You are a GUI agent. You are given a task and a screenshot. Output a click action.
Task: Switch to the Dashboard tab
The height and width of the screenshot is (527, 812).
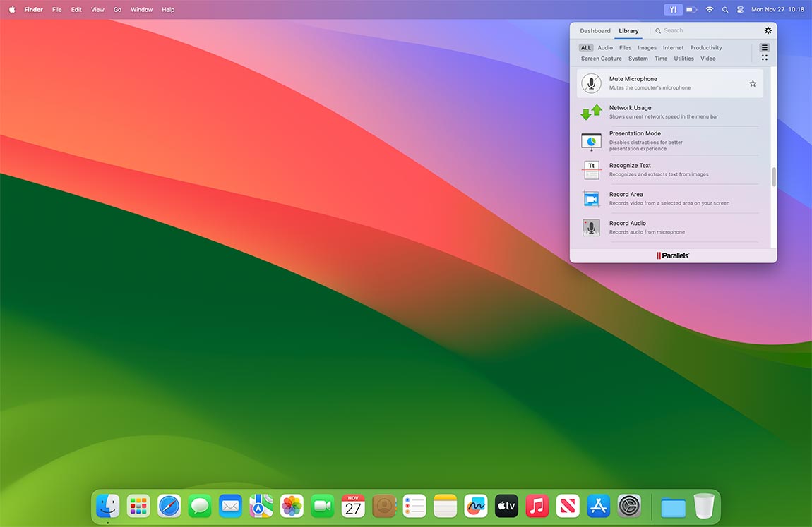(595, 31)
